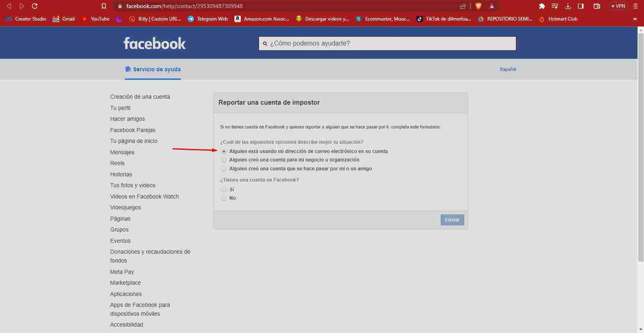Click the browser address bar URL

point(184,6)
